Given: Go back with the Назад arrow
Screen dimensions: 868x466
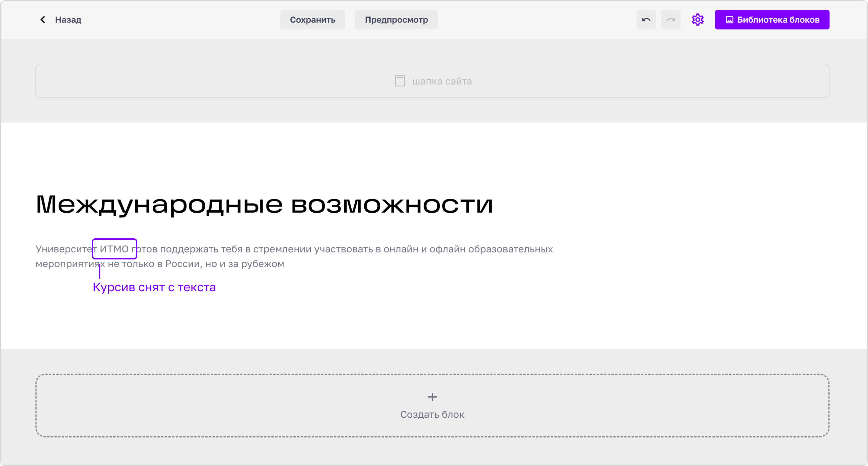Looking at the screenshot, I should [x=43, y=20].
